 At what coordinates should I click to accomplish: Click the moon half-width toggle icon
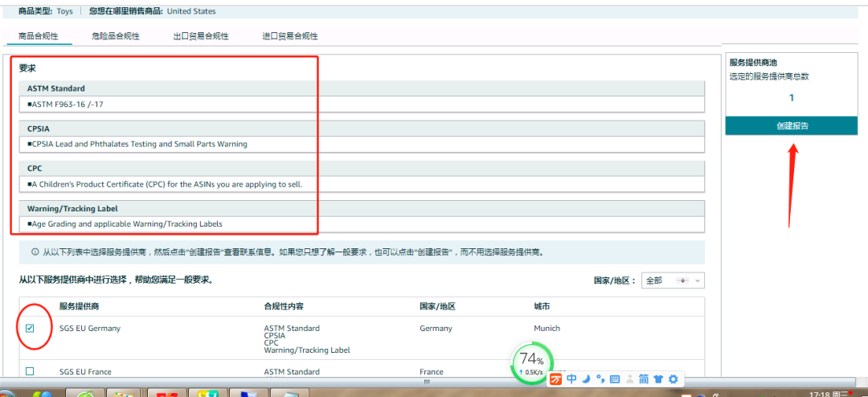coord(586,379)
